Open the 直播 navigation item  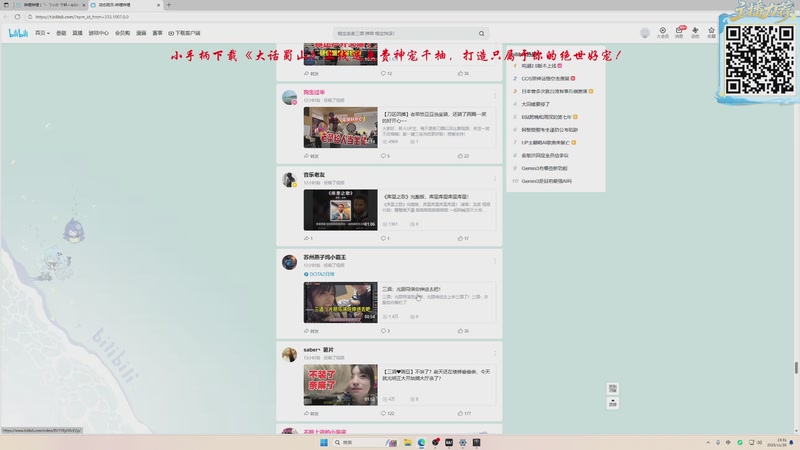[78, 33]
